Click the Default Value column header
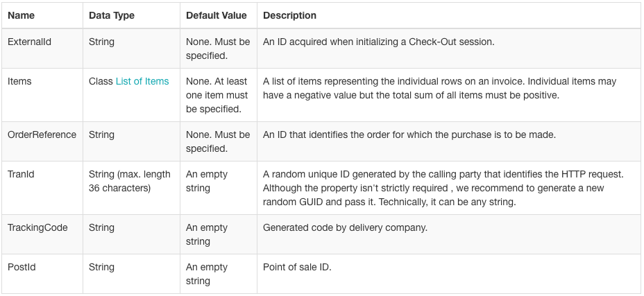The width and height of the screenshot is (644, 296). (x=217, y=16)
